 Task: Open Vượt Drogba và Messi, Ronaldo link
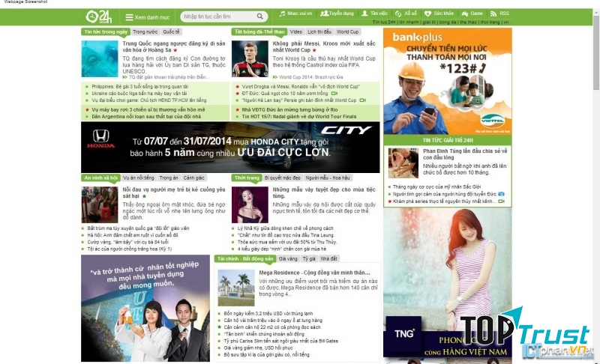pos(301,87)
